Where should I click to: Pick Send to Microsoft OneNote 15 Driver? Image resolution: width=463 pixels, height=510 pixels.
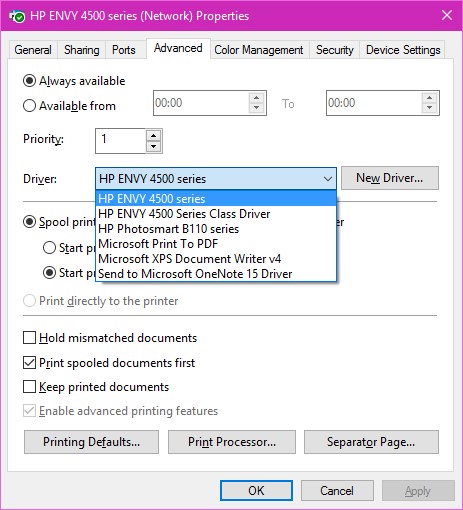tap(216, 274)
